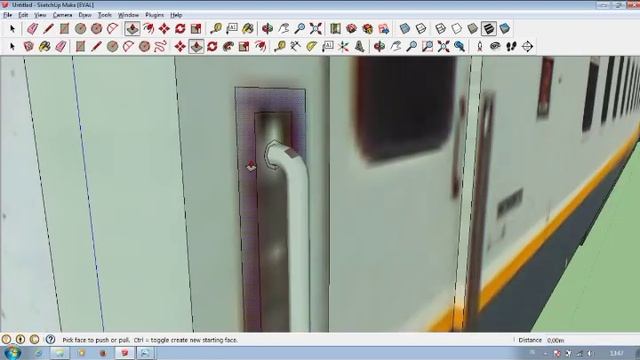Select the Orbit tool in the top toolbar row
The height and width of the screenshot is (360, 640).
267,29
